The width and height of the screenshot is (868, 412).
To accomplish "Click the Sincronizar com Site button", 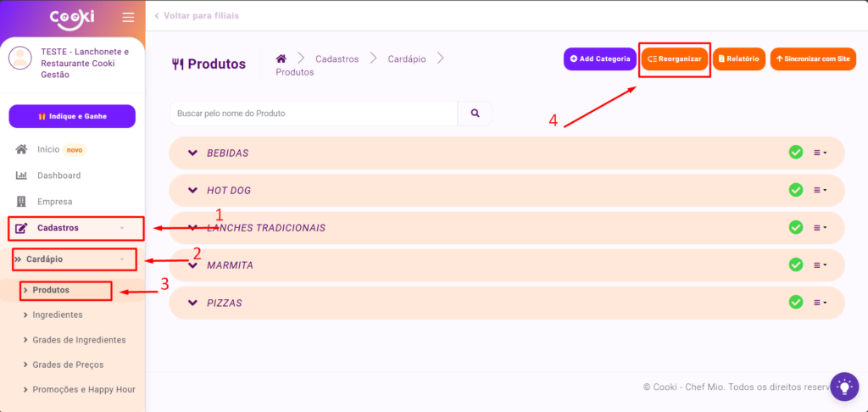I will point(813,59).
